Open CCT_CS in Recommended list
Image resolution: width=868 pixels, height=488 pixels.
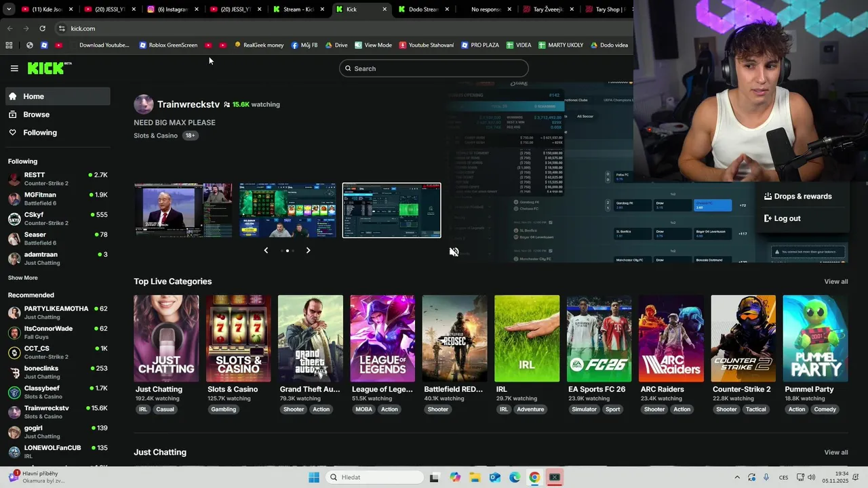click(58, 352)
